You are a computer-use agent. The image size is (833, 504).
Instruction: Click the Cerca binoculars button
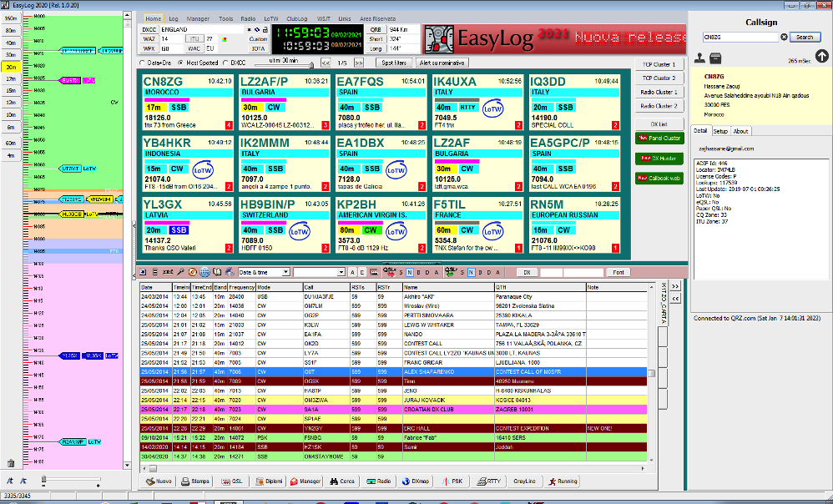[x=344, y=481]
